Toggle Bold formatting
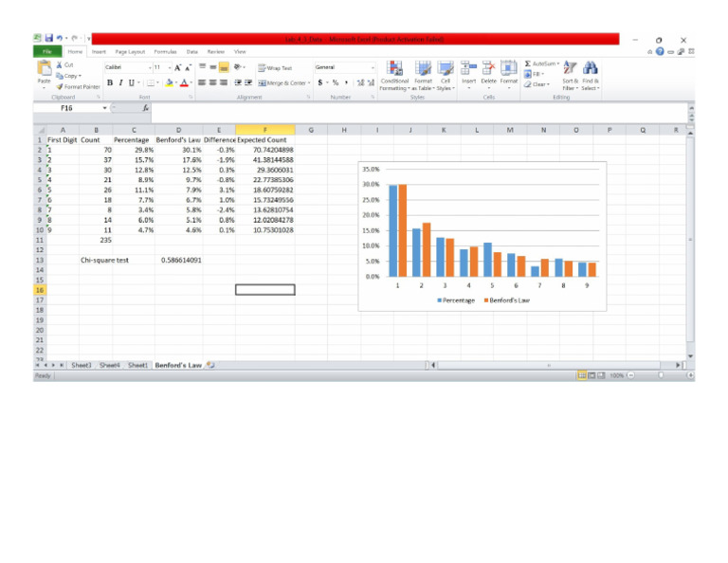 click(110, 82)
